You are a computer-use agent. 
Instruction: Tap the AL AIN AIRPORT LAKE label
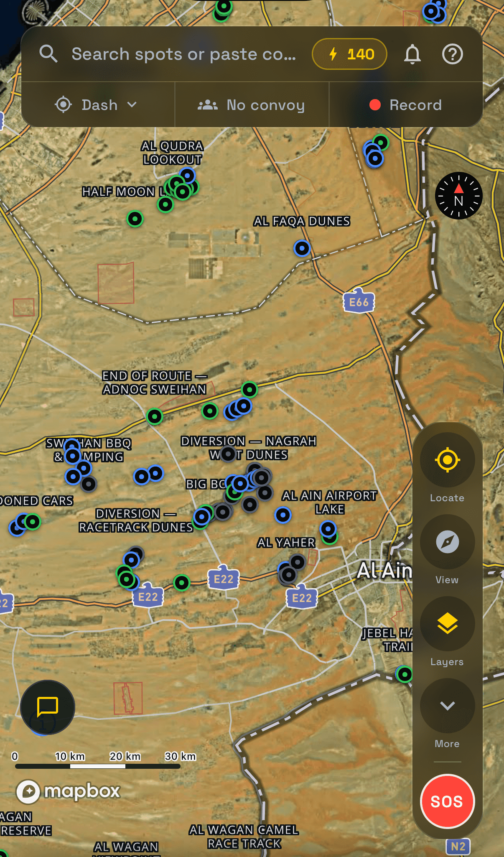tap(330, 502)
